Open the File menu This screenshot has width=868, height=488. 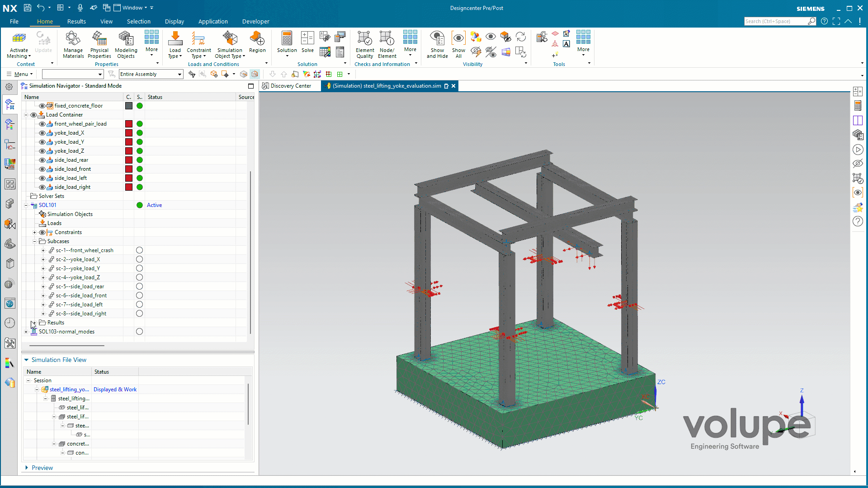tap(14, 21)
